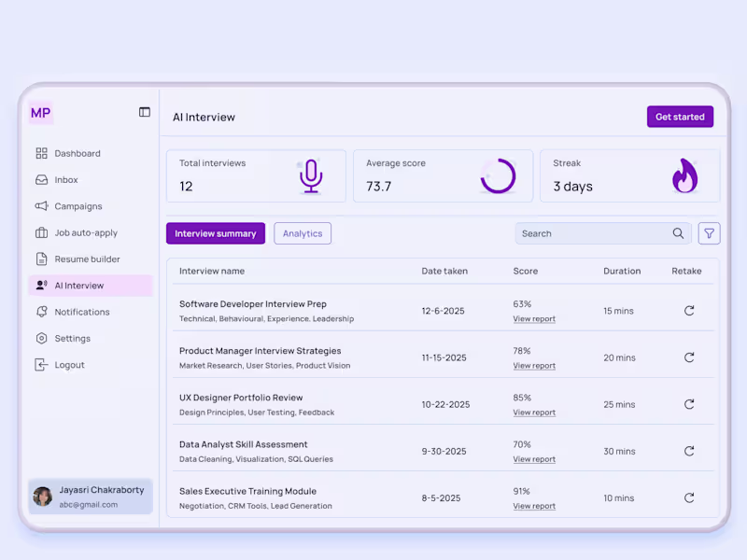Image resolution: width=747 pixels, height=560 pixels.
Task: Open the Campaigns section
Action: coord(78,206)
